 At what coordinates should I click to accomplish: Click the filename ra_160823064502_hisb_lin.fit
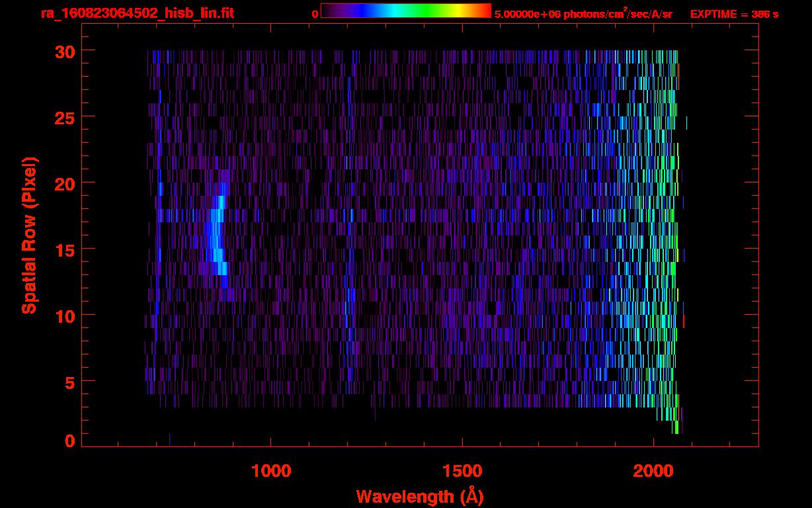point(137,13)
